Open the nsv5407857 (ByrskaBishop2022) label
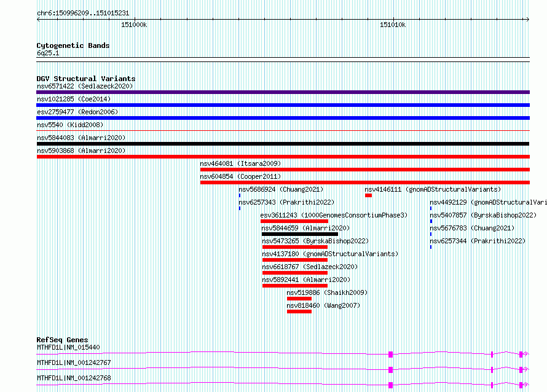 coord(483,215)
